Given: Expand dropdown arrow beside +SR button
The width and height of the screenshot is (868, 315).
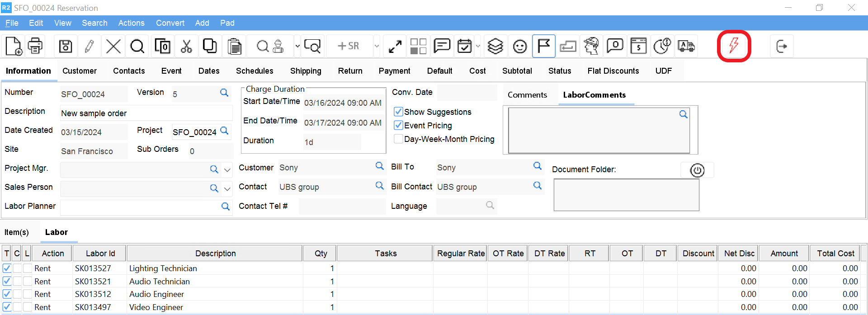Looking at the screenshot, I should tap(377, 46).
